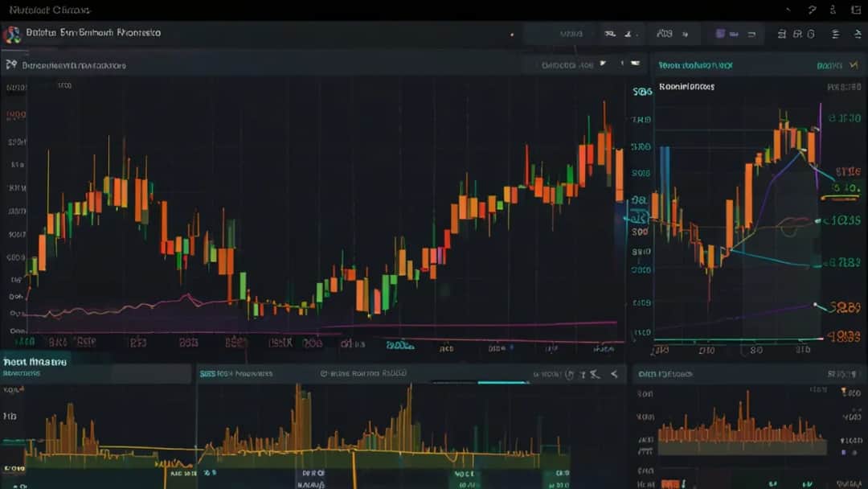The image size is (868, 489).
Task: Click the teal highlighted label on main chart time axis
Action: [x=398, y=344]
